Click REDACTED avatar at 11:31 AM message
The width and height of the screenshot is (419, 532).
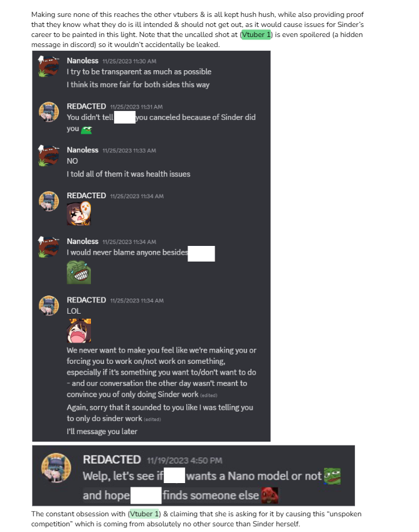(x=49, y=112)
